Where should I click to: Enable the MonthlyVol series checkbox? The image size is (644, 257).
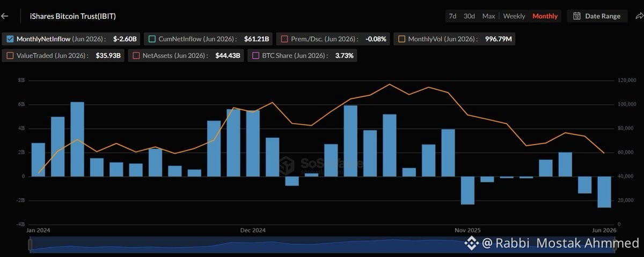[401, 39]
